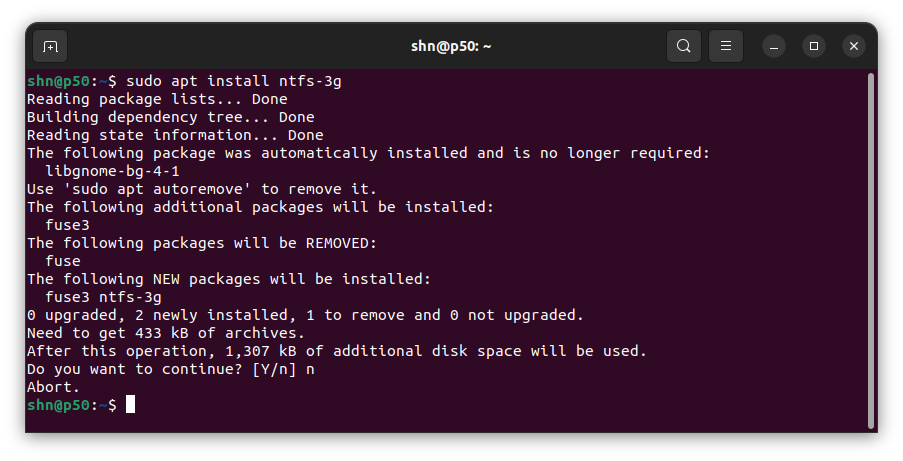
Task: Minimize the terminal window
Action: click(774, 46)
